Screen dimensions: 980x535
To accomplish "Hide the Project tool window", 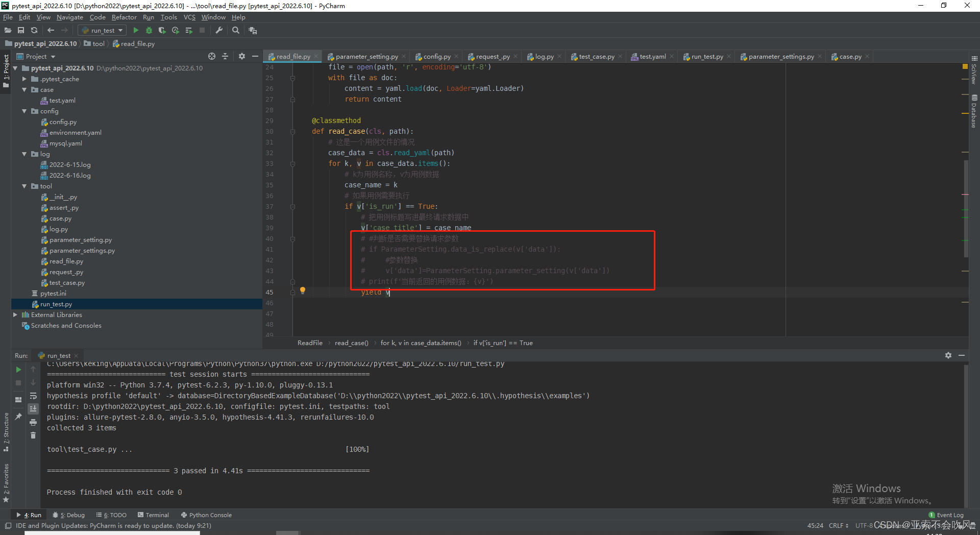I will (255, 56).
